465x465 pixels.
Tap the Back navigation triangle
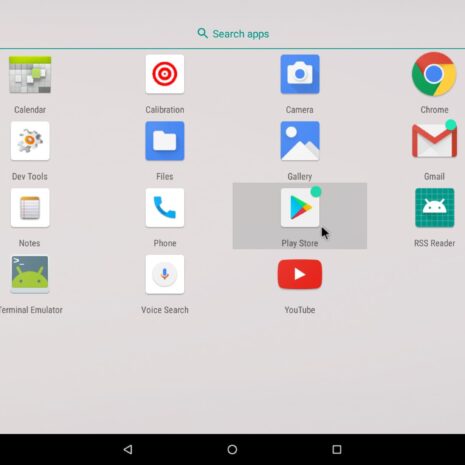click(x=128, y=449)
